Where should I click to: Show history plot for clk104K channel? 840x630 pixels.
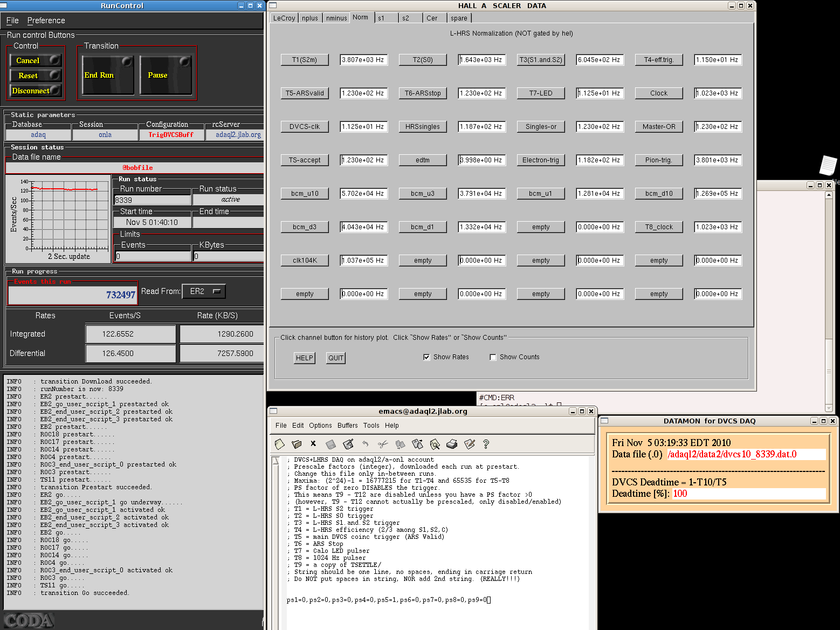click(305, 261)
